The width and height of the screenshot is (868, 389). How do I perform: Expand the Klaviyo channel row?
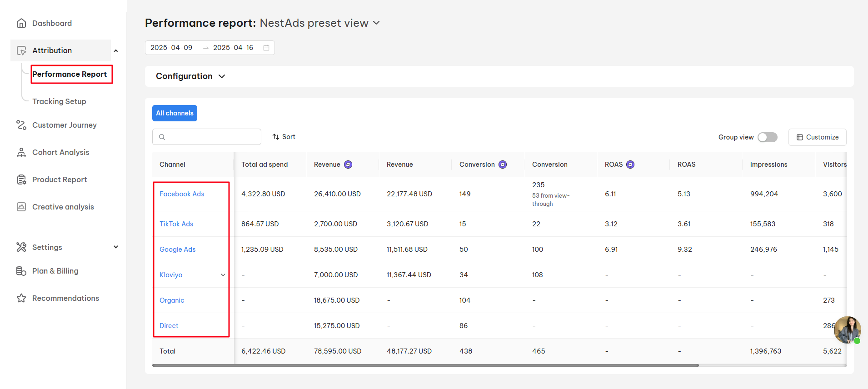[223, 275]
